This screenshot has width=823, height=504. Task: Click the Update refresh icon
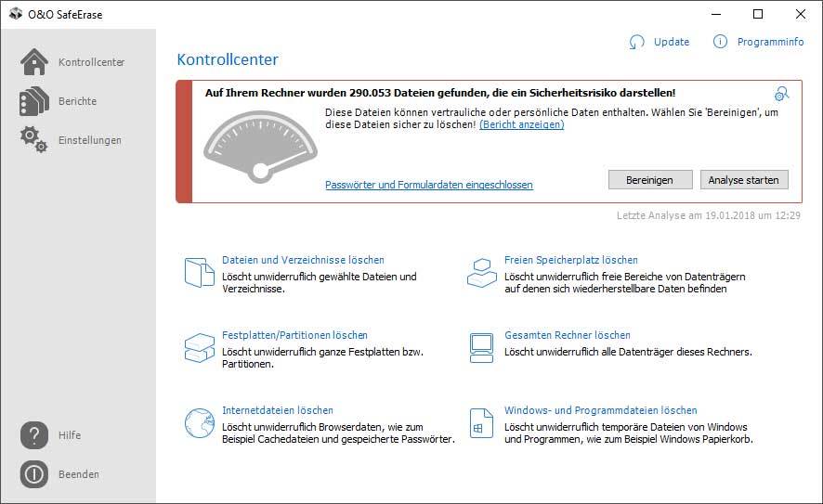(636, 42)
